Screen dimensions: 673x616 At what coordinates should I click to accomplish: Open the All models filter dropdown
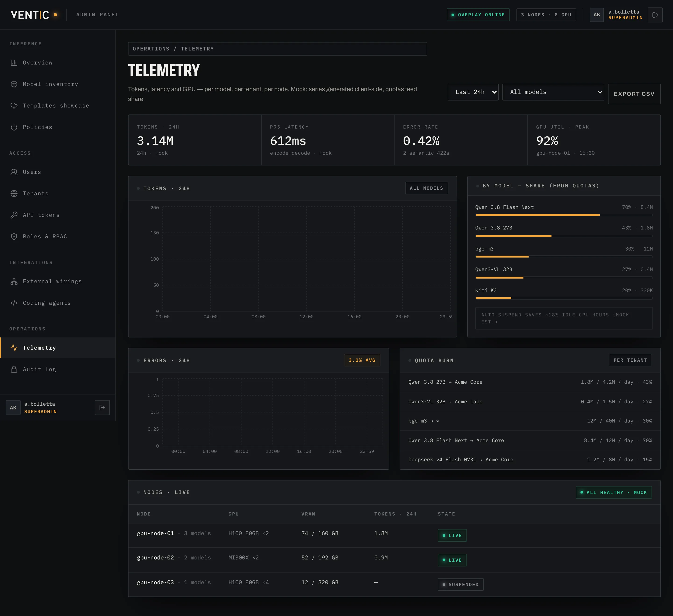point(553,92)
